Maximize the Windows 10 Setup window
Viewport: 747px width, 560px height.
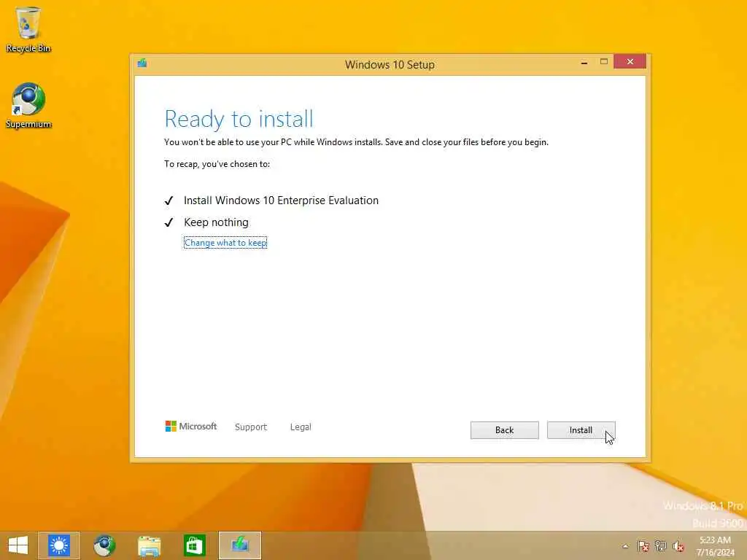[x=603, y=62]
